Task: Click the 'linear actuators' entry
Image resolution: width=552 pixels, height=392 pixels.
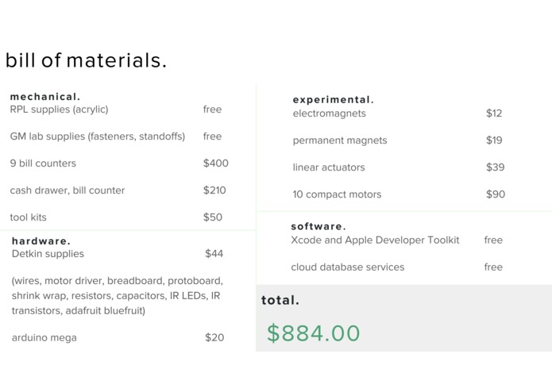Action: pyautogui.click(x=329, y=167)
